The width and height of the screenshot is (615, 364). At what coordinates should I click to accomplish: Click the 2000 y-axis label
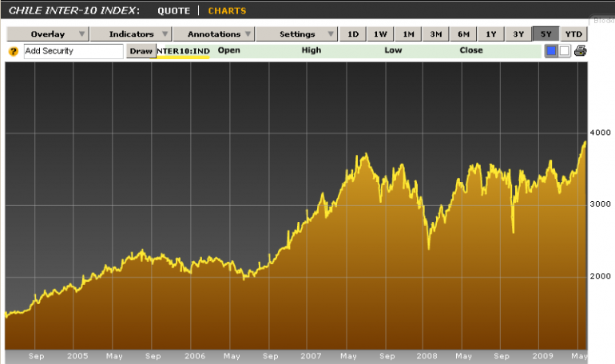(x=600, y=276)
